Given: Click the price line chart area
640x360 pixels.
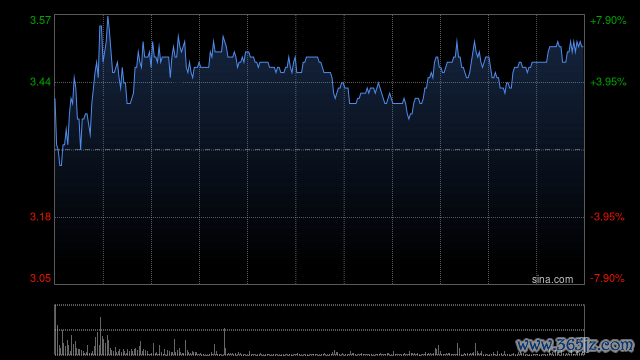Looking at the screenshot, I should (320, 149).
